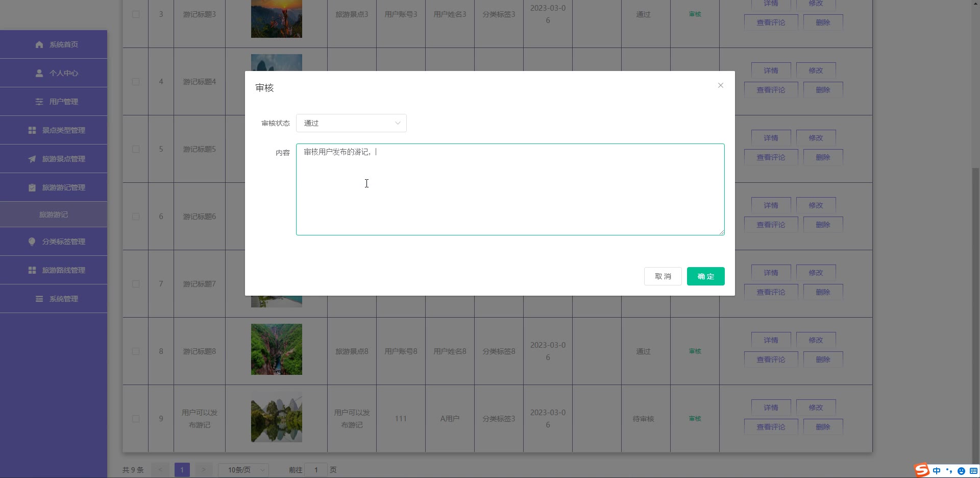
Task: Click the 确定 confirm button
Action: (705, 276)
